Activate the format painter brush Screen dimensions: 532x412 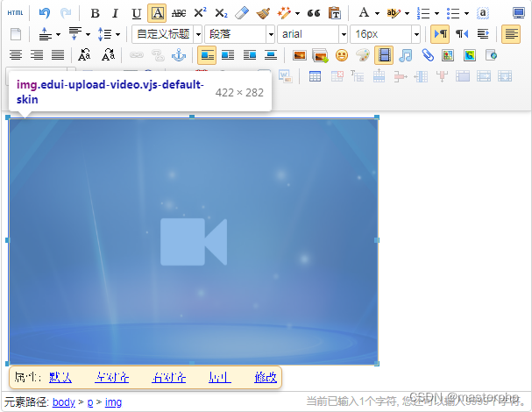click(263, 13)
